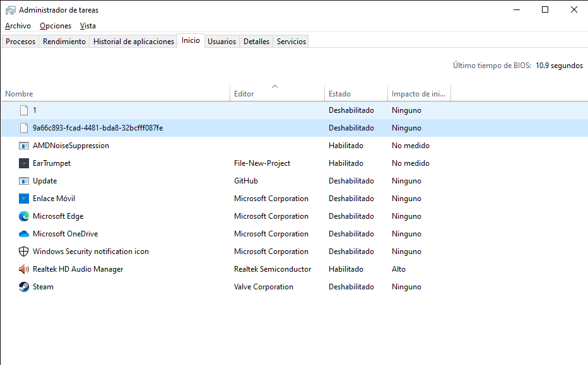Image resolution: width=588 pixels, height=365 pixels.
Task: Click the Realtek HD Audio speaker icon
Action: (23, 269)
